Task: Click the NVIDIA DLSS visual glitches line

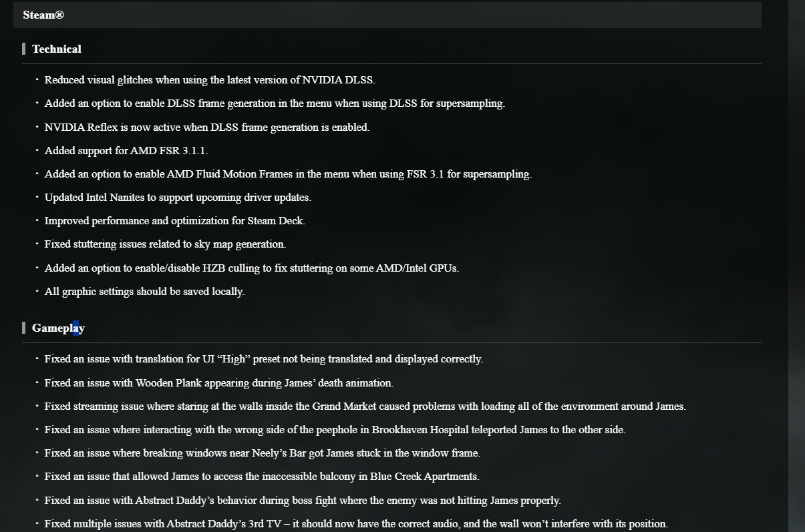Action: coord(210,80)
